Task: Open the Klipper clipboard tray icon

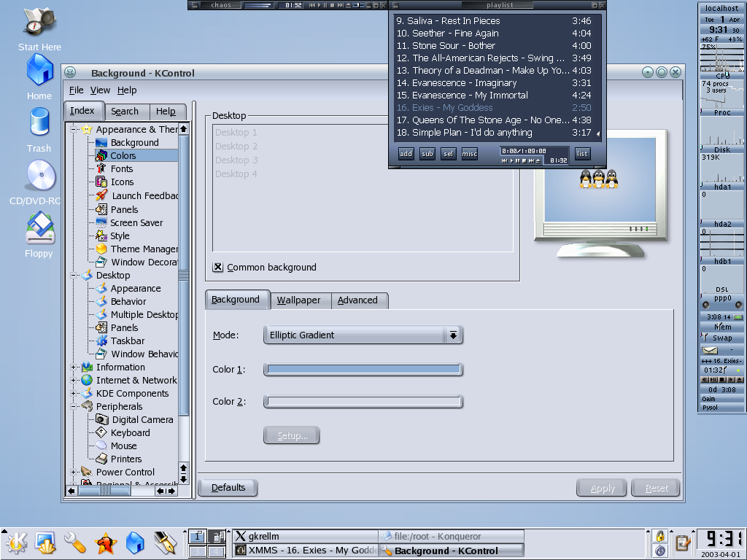Action: (x=683, y=543)
